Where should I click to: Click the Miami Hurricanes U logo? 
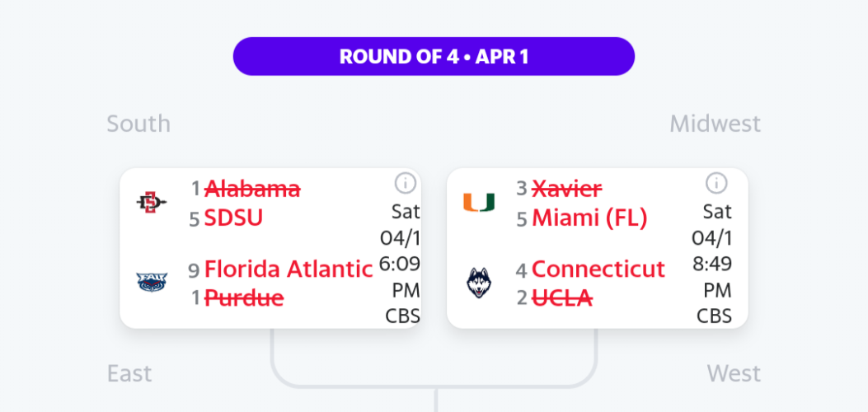pos(479,203)
